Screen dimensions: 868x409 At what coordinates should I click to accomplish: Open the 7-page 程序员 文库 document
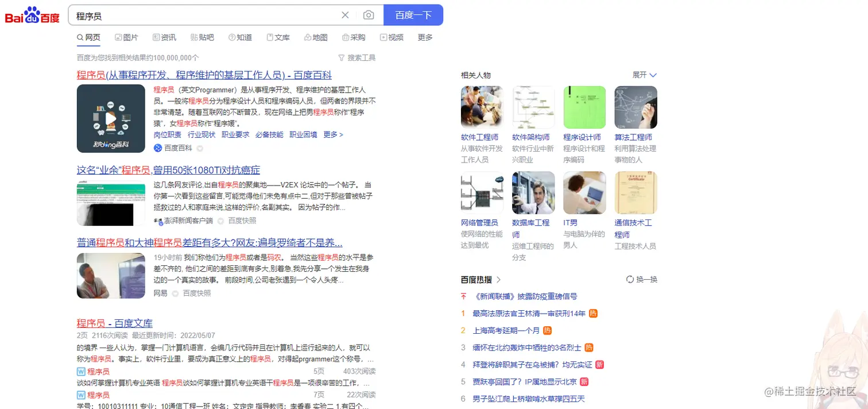coord(98,395)
